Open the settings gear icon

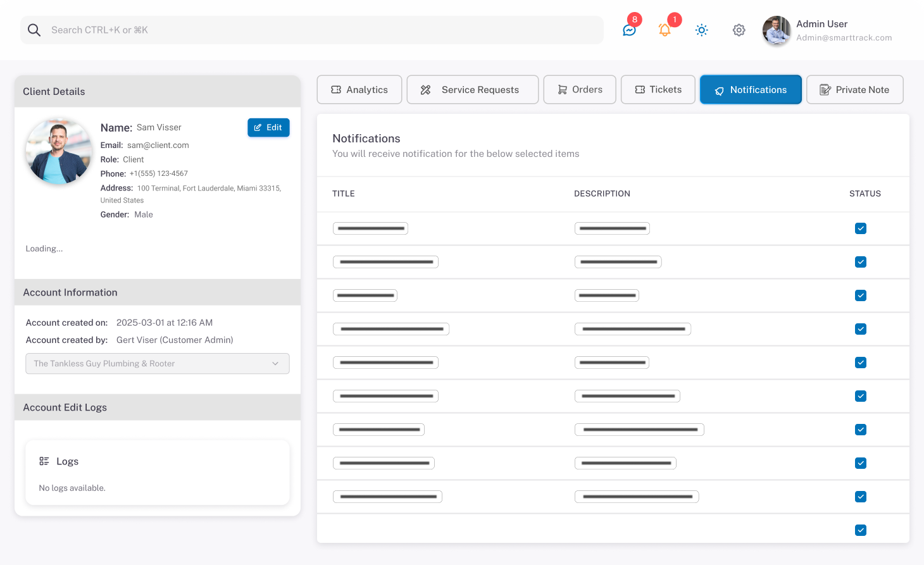(x=739, y=30)
